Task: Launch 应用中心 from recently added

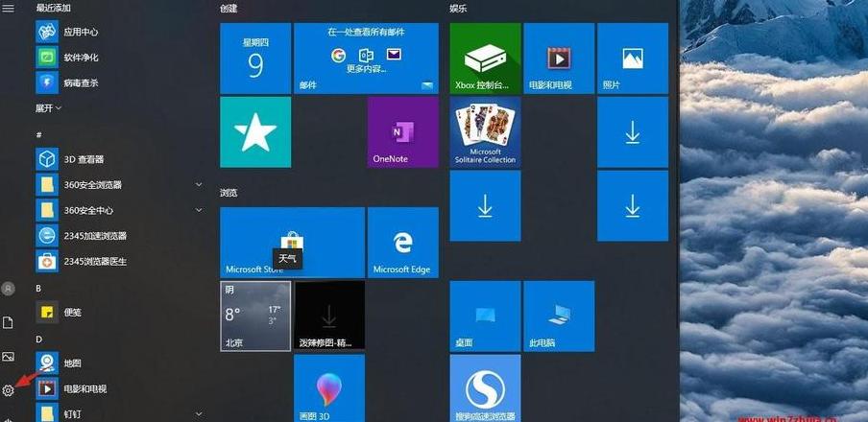Action: (x=121, y=32)
